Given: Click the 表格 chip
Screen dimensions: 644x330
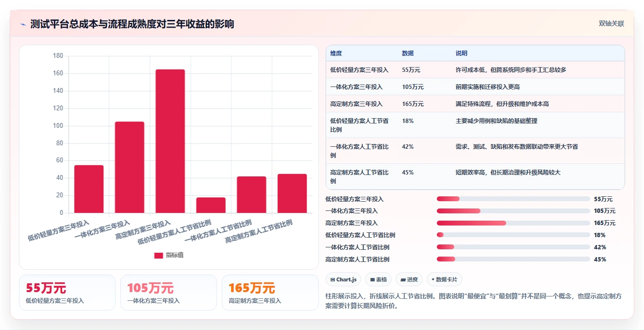Looking at the screenshot, I should click(x=378, y=279).
